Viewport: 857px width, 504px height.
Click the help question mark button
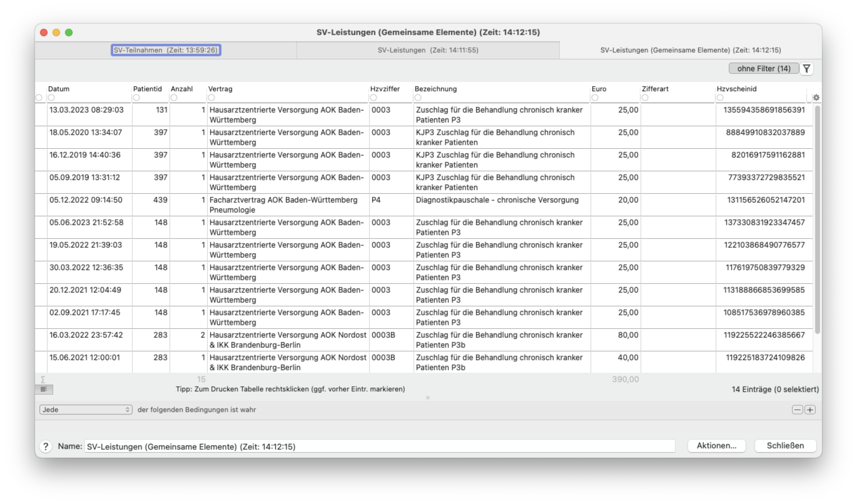(46, 446)
